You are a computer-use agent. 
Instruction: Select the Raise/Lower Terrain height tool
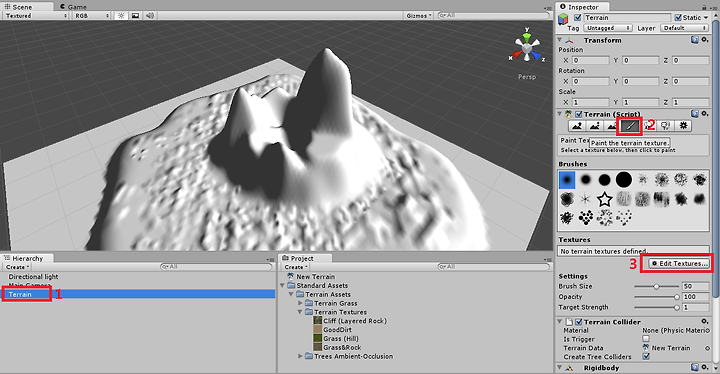tap(577, 125)
